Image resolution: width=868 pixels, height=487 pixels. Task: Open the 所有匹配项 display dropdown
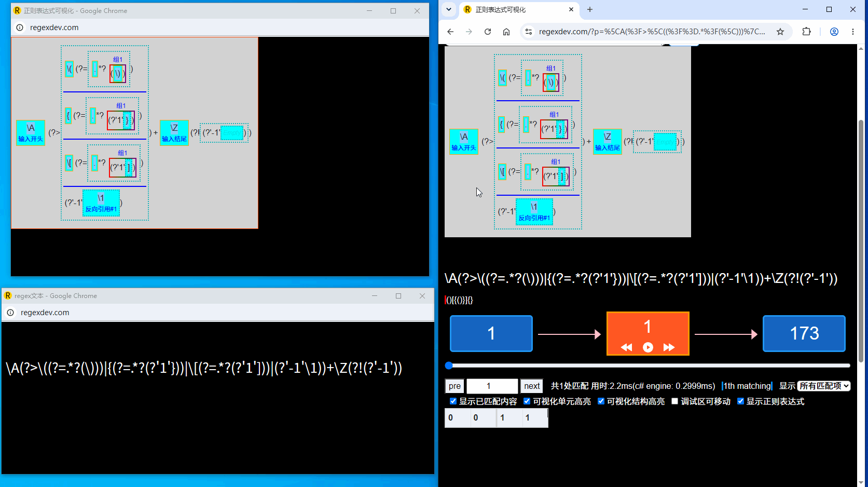tap(824, 386)
